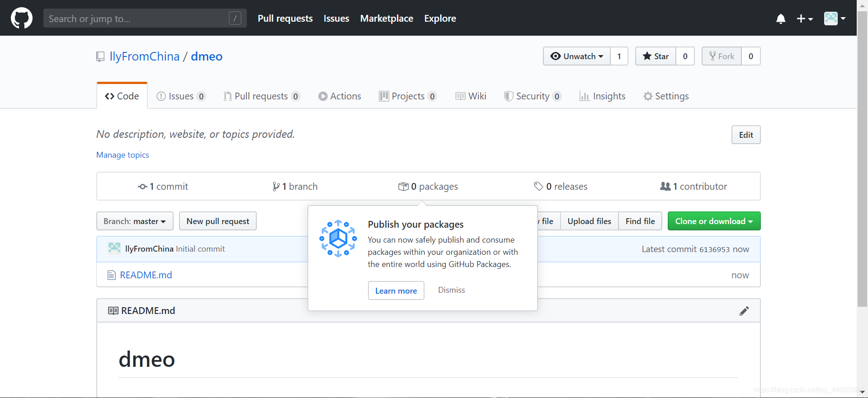Viewport: 868px width, 398px height.
Task: Click the forks count of 0
Action: (751, 56)
